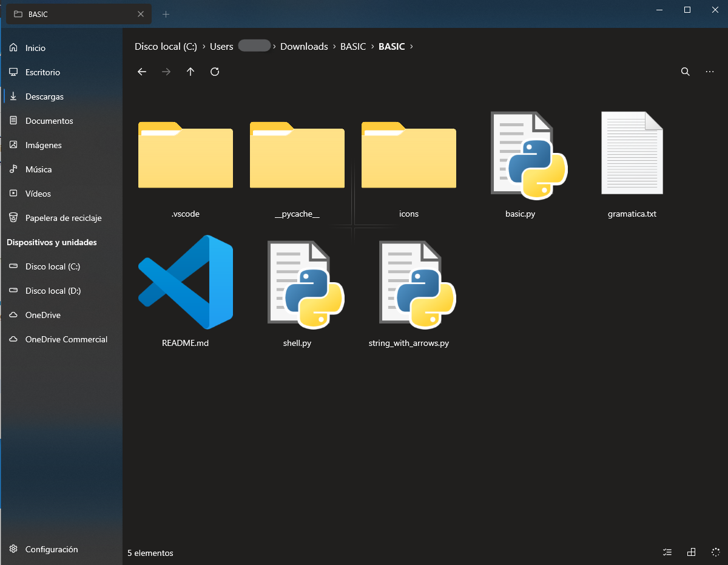Image resolution: width=728 pixels, height=565 pixels.
Task: Click the 5 elementos status text
Action: pyautogui.click(x=150, y=553)
